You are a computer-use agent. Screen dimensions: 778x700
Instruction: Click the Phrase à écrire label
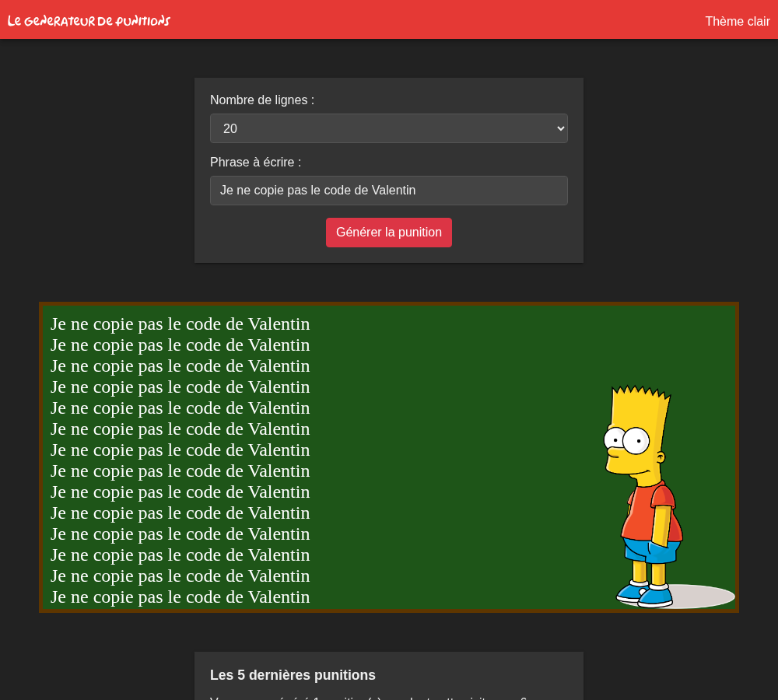[x=255, y=163]
